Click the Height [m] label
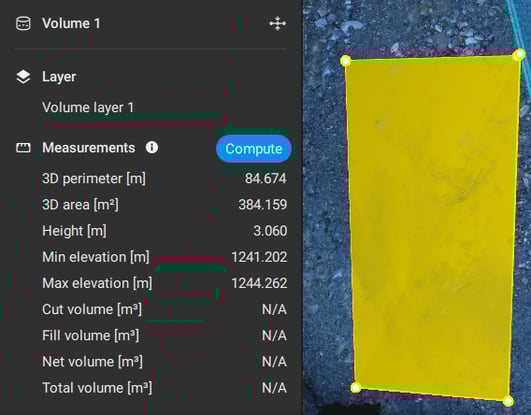This screenshot has width=531, height=415. point(74,231)
